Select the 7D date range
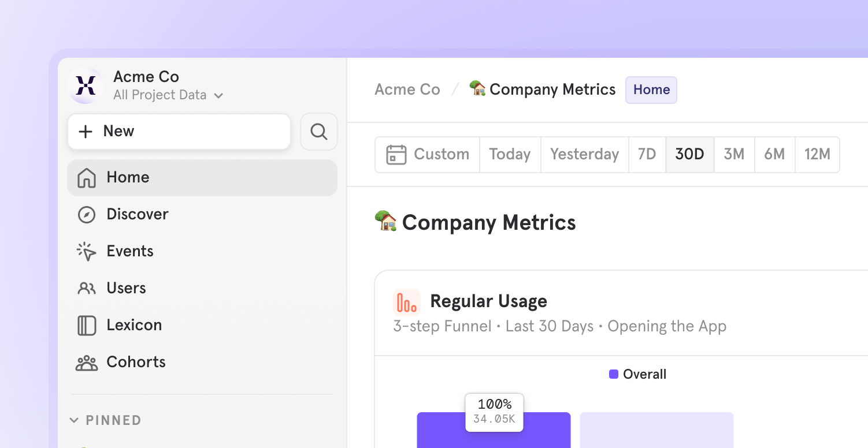868x448 pixels. (647, 155)
